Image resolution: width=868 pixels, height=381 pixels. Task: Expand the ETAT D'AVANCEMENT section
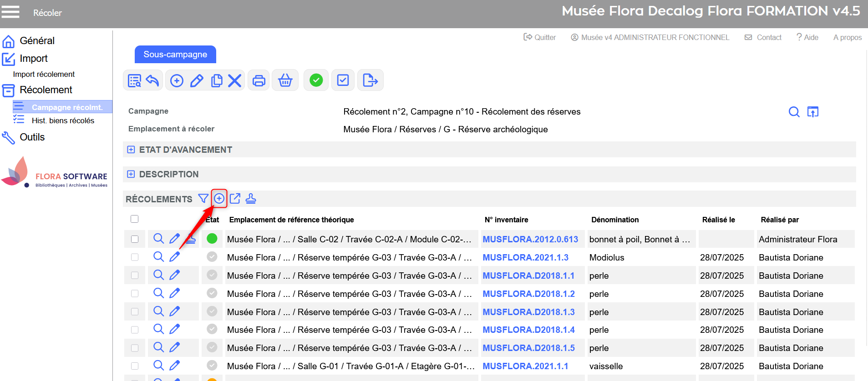131,150
